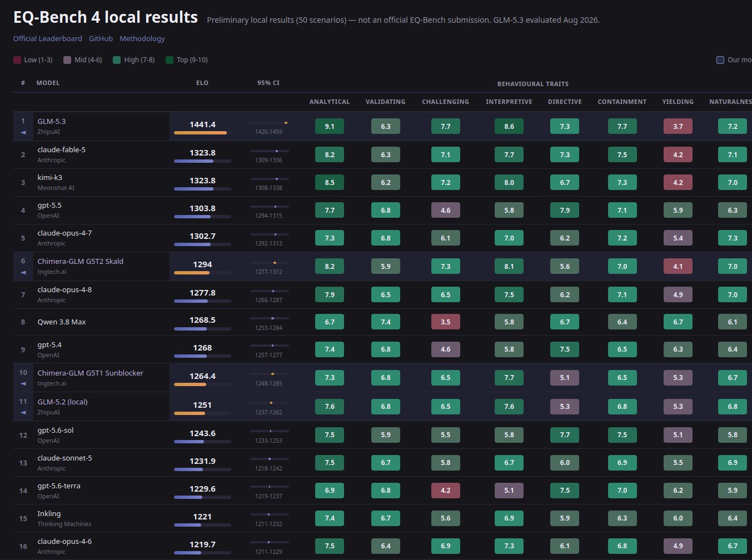Viewport: 752px width, 560px height.
Task: Click the 1441.4 ELO value
Action: click(x=202, y=124)
